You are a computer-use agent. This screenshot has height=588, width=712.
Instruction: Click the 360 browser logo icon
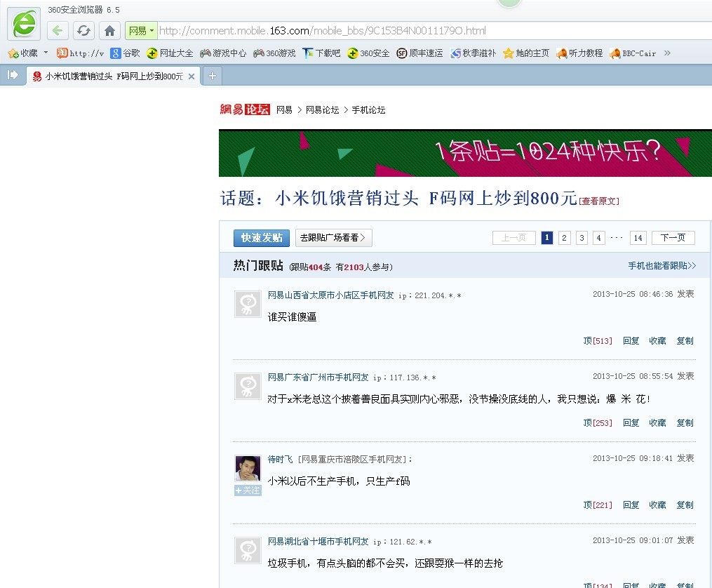(x=24, y=24)
